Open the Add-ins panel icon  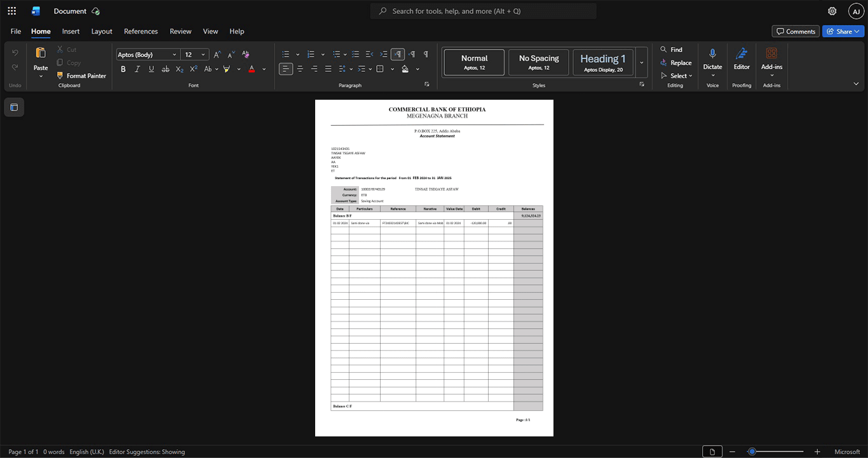click(771, 53)
